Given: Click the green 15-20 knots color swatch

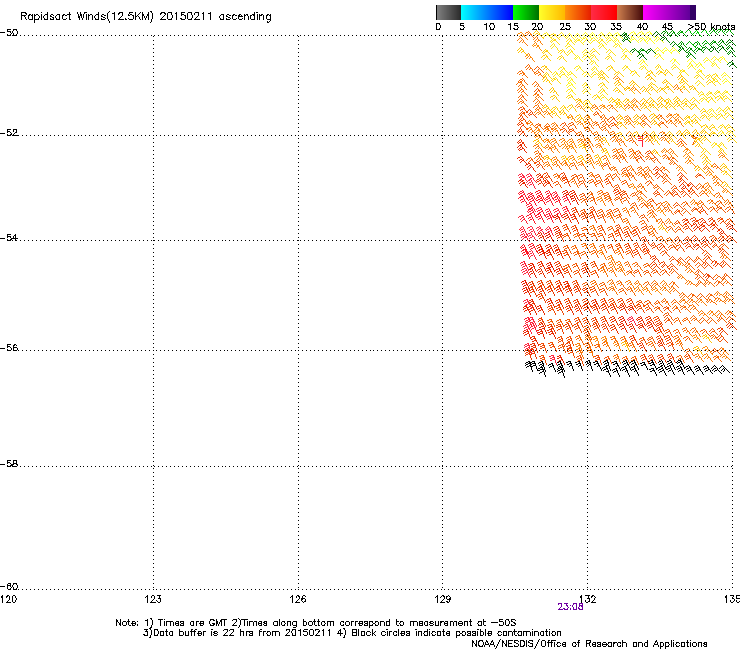Looking at the screenshot, I should click(526, 12).
